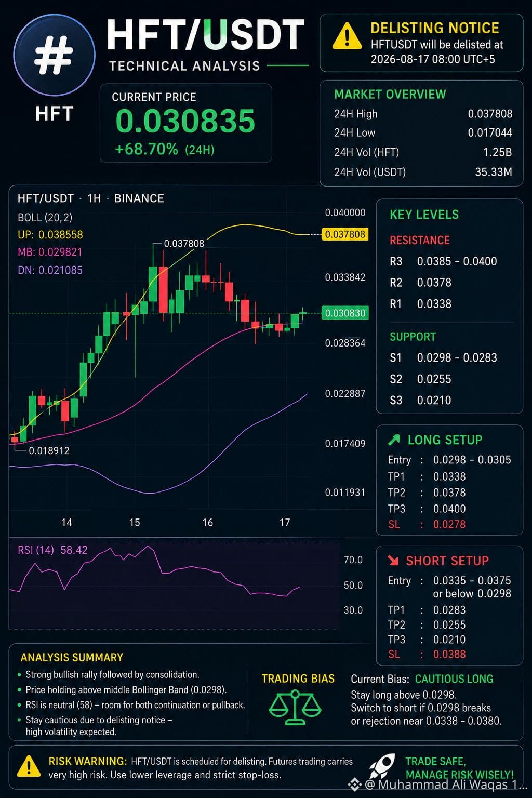
Task: Click the RSI 70.0 axis label
Action: [353, 560]
